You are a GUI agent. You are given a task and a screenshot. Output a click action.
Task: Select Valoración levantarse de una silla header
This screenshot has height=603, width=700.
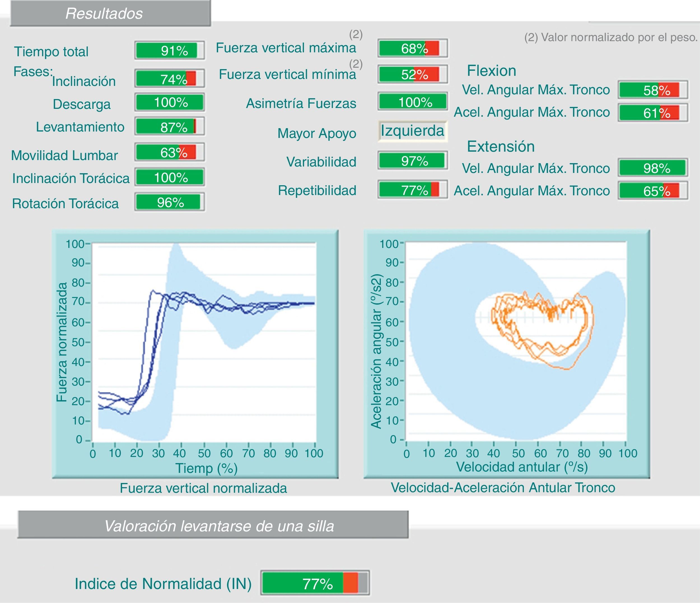point(213,526)
